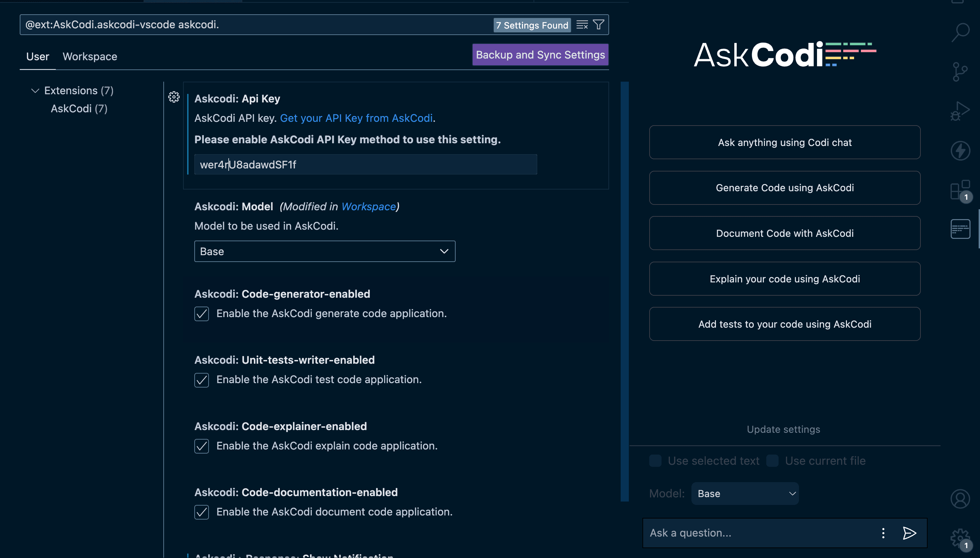Toggle Enable the AskCodi generate code application
This screenshot has height=558, width=980.
pos(201,314)
